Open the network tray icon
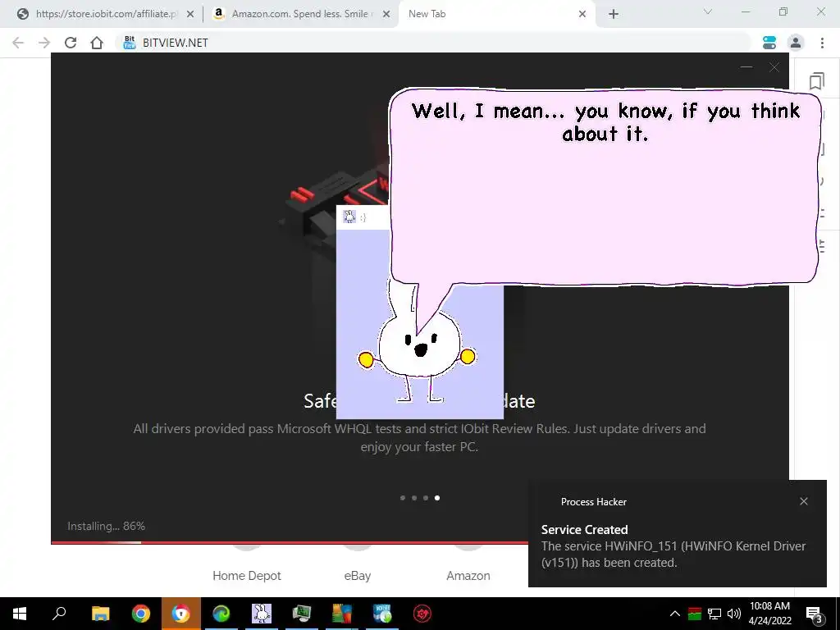Image resolution: width=840 pixels, height=630 pixels. pos(714,614)
